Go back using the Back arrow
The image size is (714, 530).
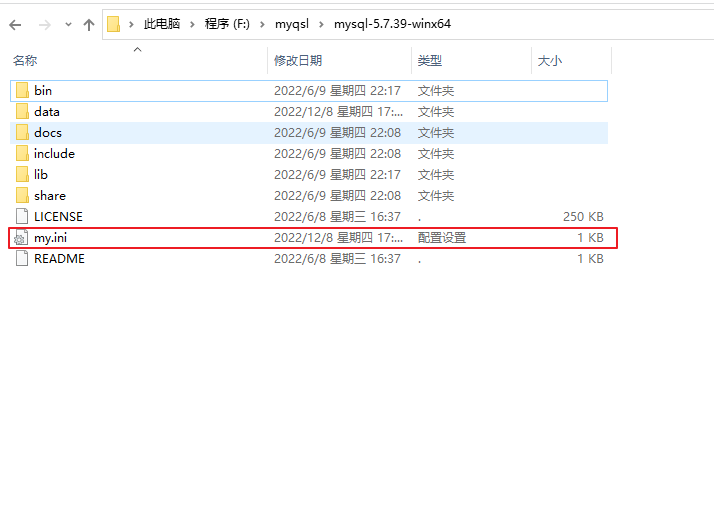point(15,25)
